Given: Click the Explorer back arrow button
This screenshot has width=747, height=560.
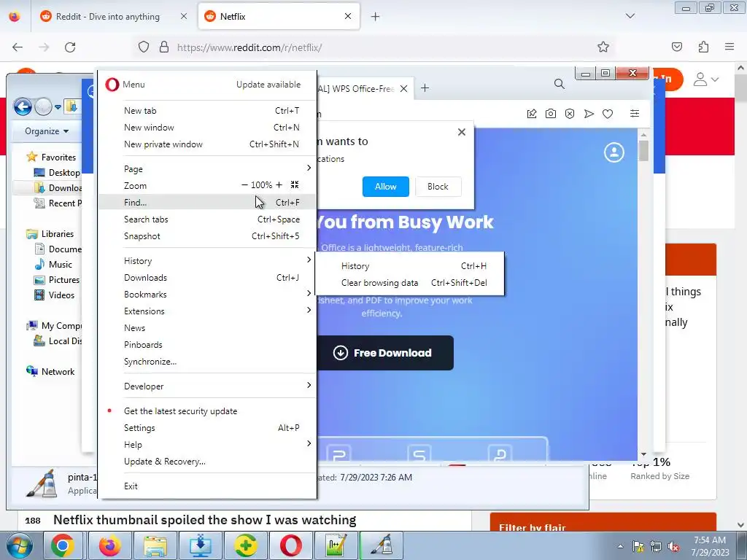Looking at the screenshot, I should coord(23,106).
